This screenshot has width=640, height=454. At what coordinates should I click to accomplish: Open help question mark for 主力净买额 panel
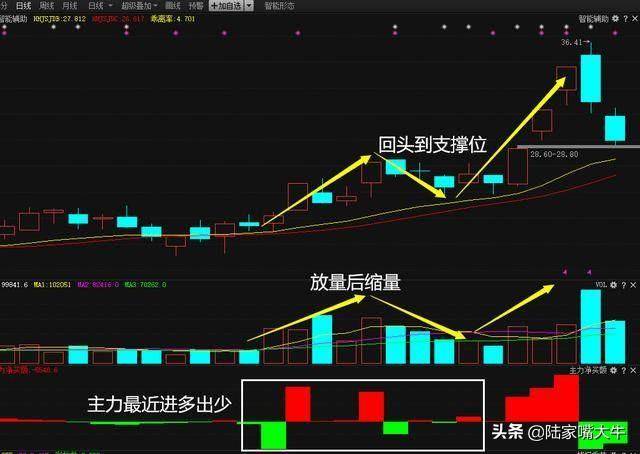624,370
